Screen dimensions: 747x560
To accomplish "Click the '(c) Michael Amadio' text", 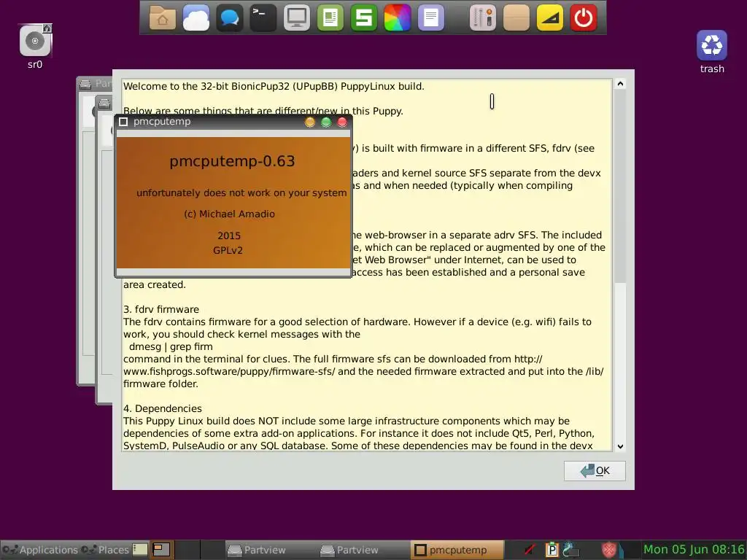I will tap(230, 214).
